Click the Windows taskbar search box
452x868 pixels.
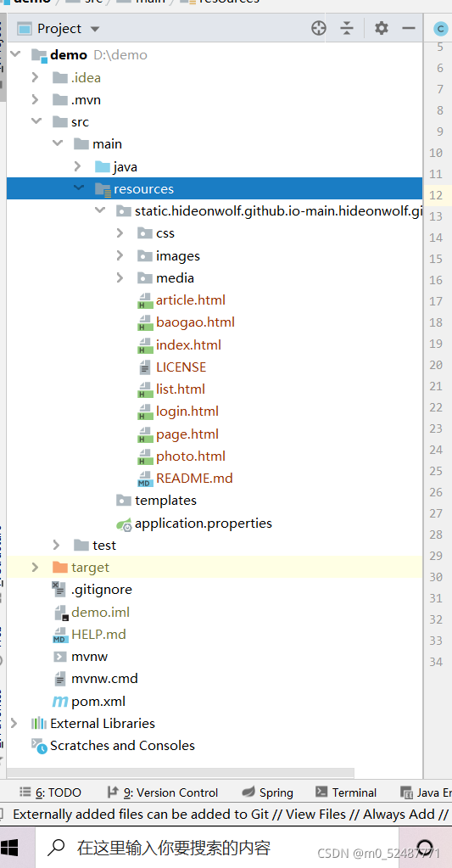pyautogui.click(x=215, y=848)
